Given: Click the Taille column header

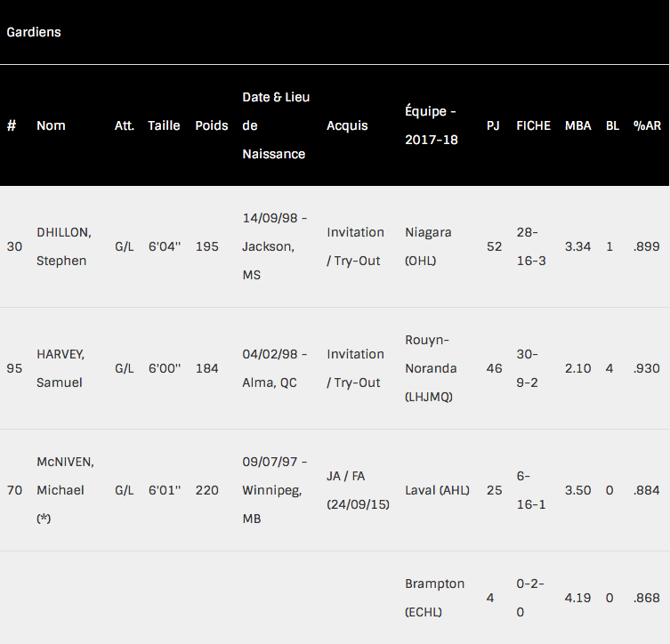Looking at the screenshot, I should click(164, 125).
